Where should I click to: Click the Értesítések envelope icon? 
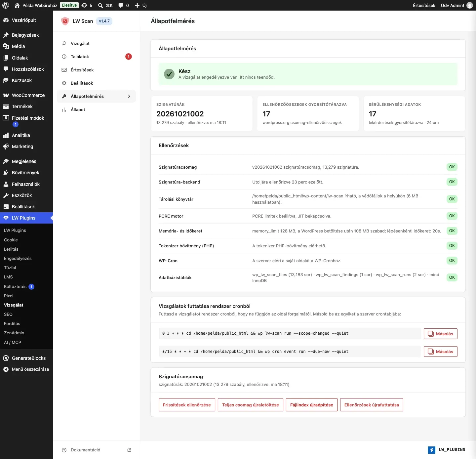pos(64,70)
